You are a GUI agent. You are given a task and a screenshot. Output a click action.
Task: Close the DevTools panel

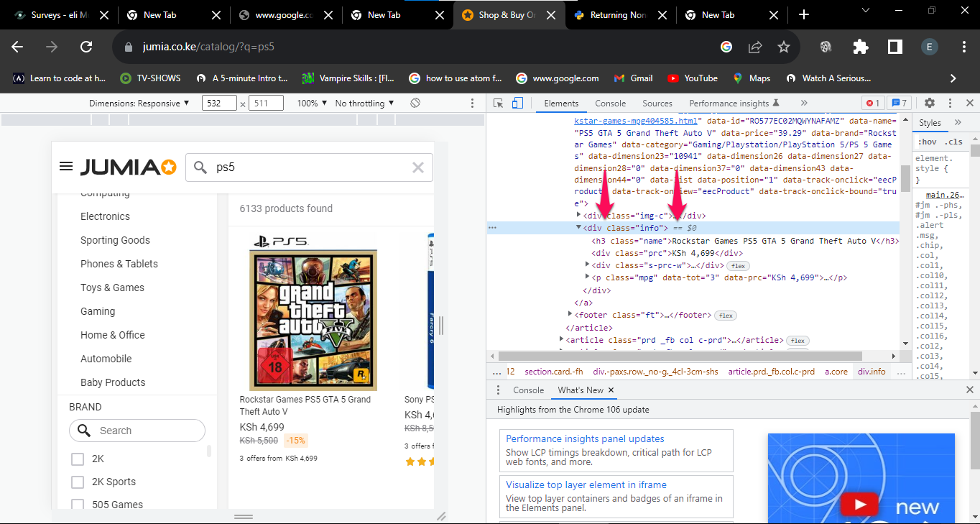click(x=969, y=103)
